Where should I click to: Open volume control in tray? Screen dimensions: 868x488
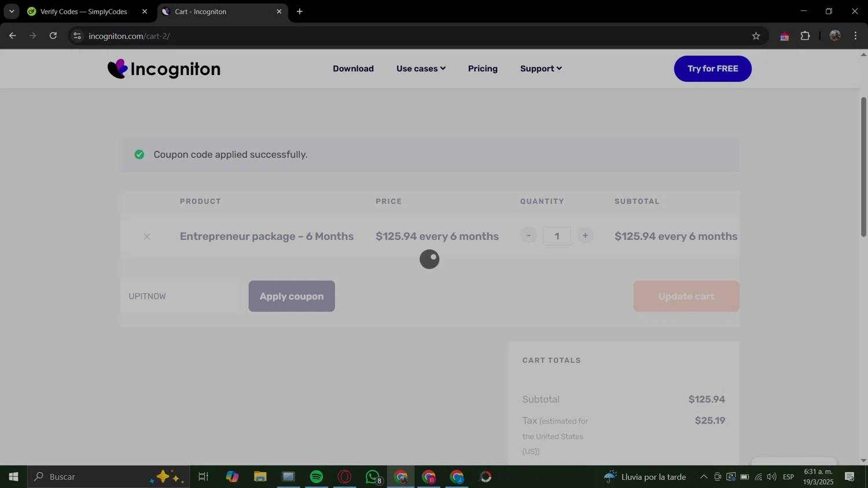(771, 477)
